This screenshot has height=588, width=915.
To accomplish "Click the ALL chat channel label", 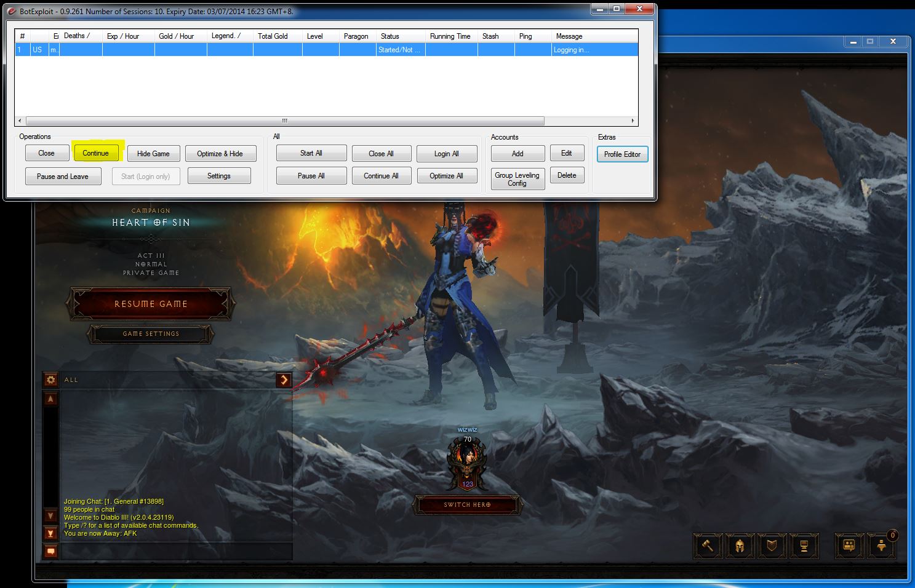I will tap(71, 379).
